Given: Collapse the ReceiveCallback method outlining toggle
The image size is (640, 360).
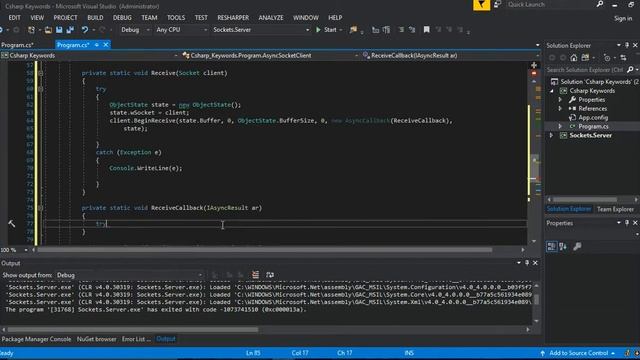Looking at the screenshot, I should 40,208.
